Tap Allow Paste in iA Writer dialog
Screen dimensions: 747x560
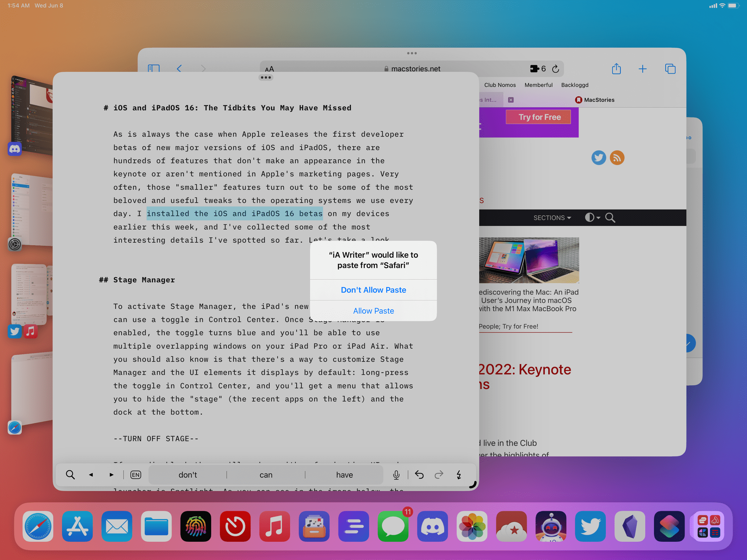click(373, 310)
